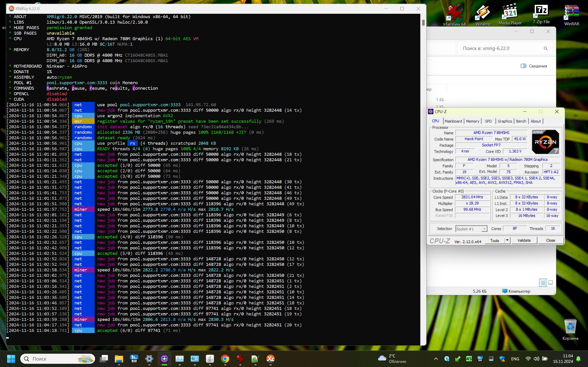Screen dimensions: 588x367
Task: Expand the Tools button dropdown arrow
Action: click(x=507, y=240)
